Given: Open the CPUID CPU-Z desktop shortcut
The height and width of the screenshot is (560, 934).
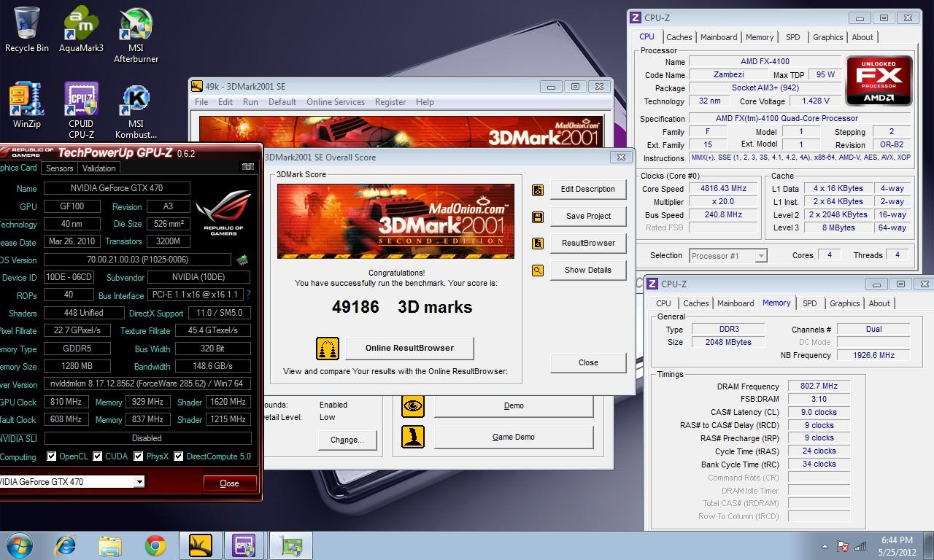Looking at the screenshot, I should pos(81,111).
